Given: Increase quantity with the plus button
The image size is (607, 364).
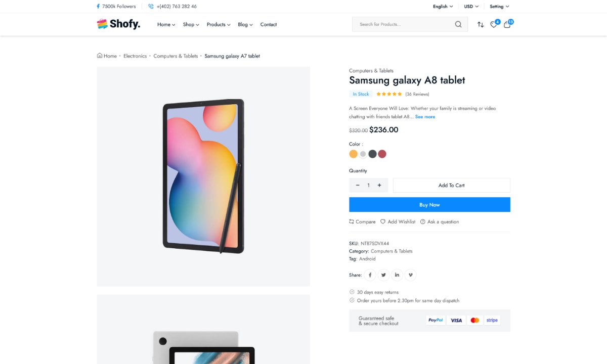Looking at the screenshot, I should 379,186.
